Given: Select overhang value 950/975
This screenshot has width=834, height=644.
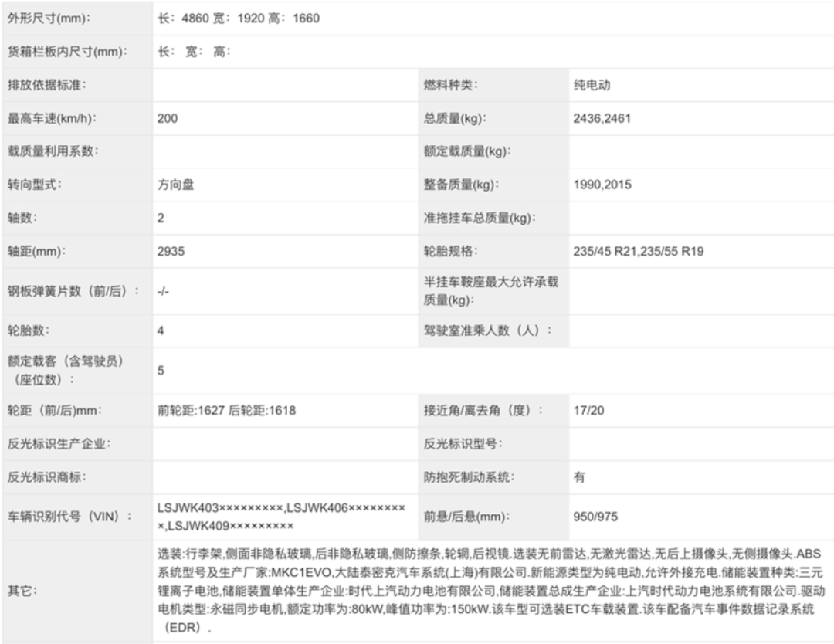Looking at the screenshot, I should click(595, 517).
